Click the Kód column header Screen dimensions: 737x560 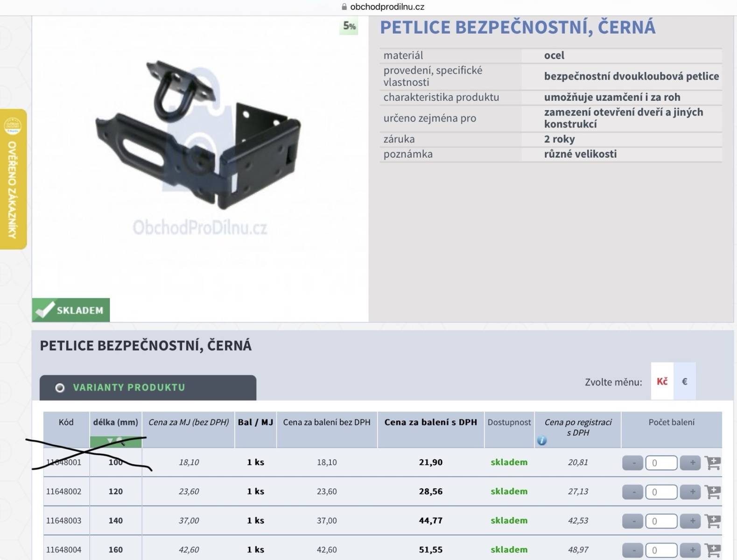coord(66,422)
